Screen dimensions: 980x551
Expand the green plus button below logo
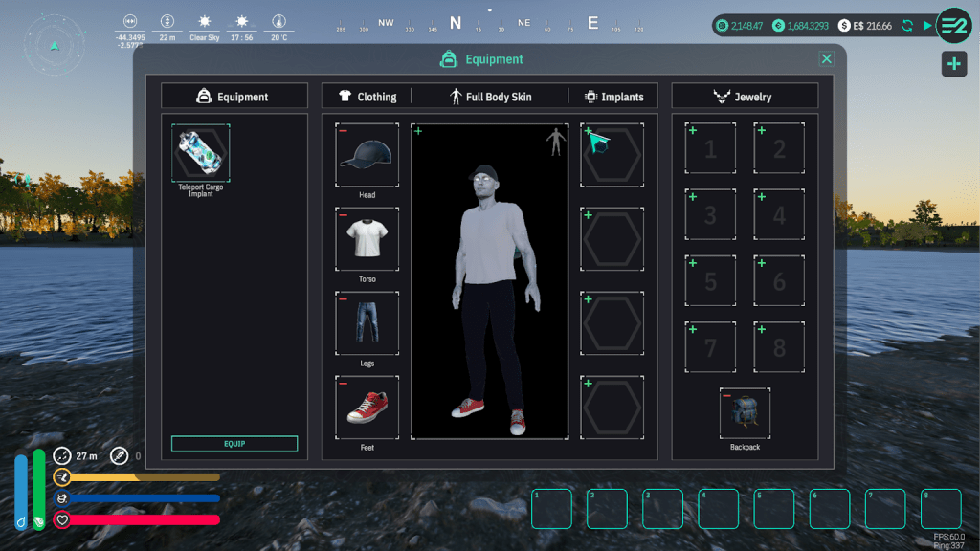click(953, 64)
